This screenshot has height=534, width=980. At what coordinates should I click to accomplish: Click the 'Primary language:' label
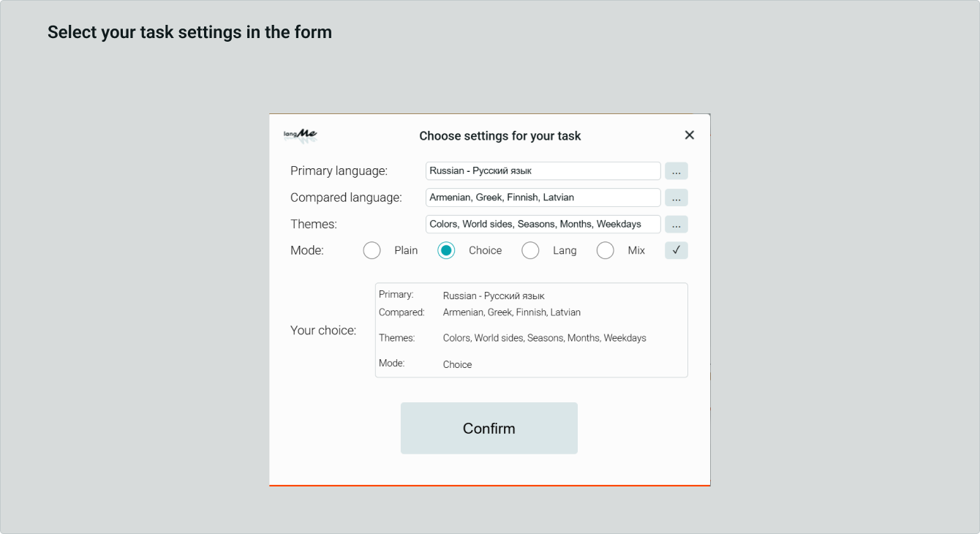coord(339,171)
